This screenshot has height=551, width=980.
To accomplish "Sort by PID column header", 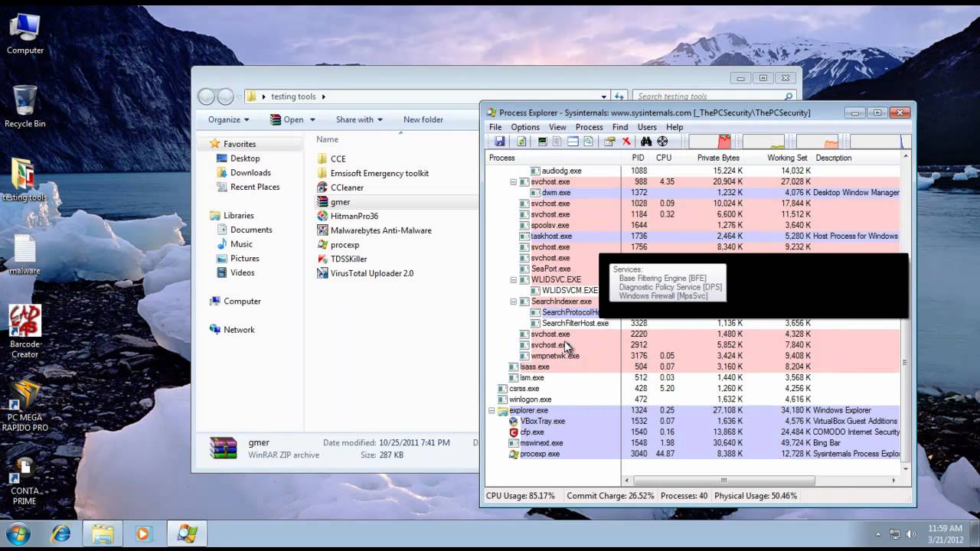I will pyautogui.click(x=638, y=158).
